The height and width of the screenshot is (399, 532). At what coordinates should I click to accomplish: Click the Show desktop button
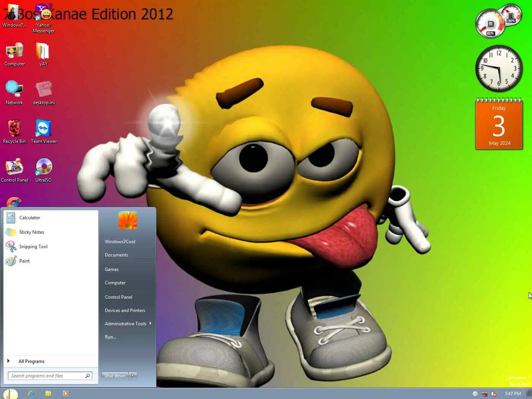pyautogui.click(x=530, y=394)
